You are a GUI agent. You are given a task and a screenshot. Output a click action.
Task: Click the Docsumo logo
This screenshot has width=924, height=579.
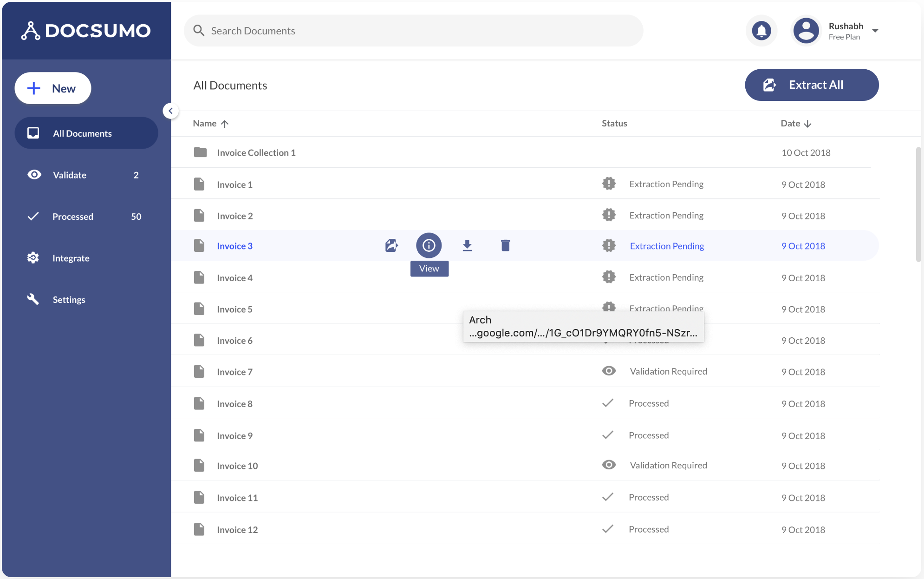tap(86, 31)
